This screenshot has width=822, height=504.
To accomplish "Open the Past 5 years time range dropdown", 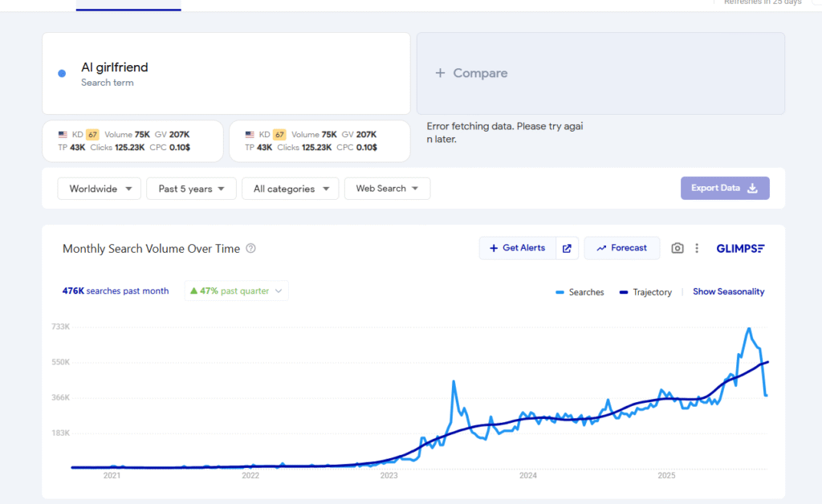I will pos(191,189).
